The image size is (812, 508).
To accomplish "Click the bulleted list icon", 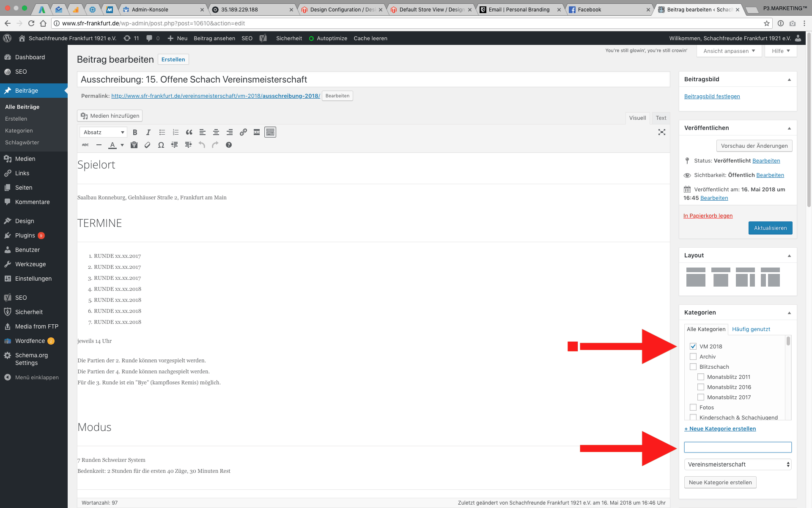I will 162,133.
